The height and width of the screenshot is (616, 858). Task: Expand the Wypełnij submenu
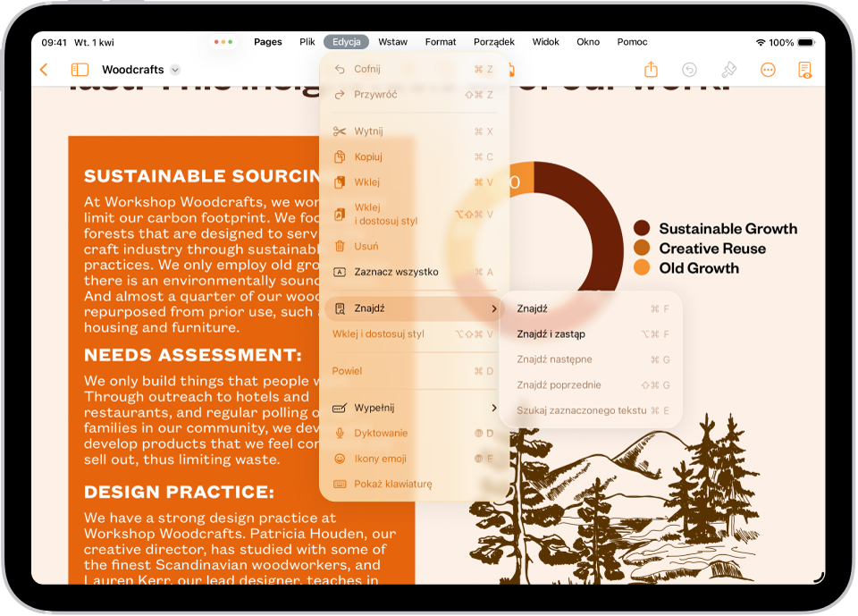pos(492,408)
